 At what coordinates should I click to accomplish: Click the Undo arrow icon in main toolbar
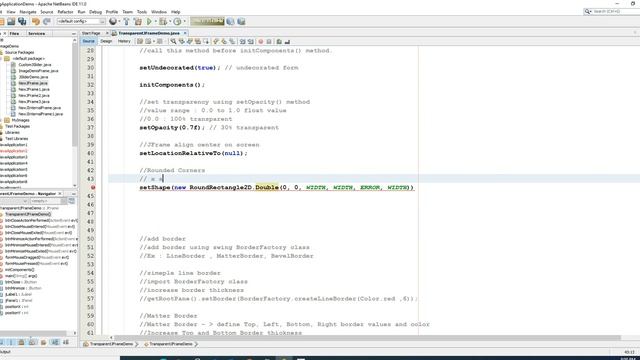coord(36,21)
